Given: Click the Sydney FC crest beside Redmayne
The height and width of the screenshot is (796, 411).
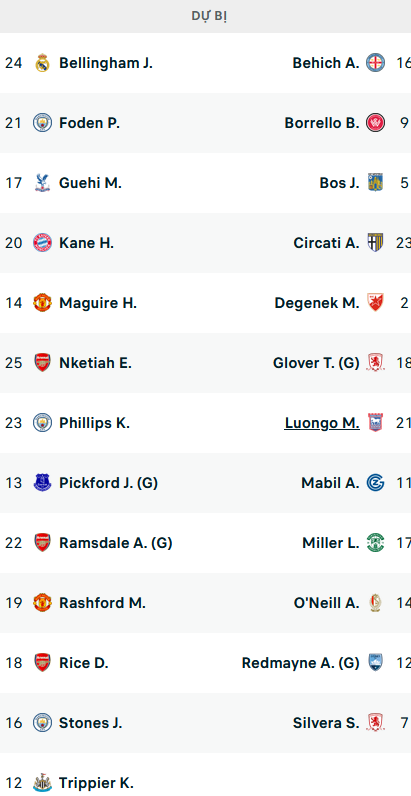Looking at the screenshot, I should tap(375, 662).
